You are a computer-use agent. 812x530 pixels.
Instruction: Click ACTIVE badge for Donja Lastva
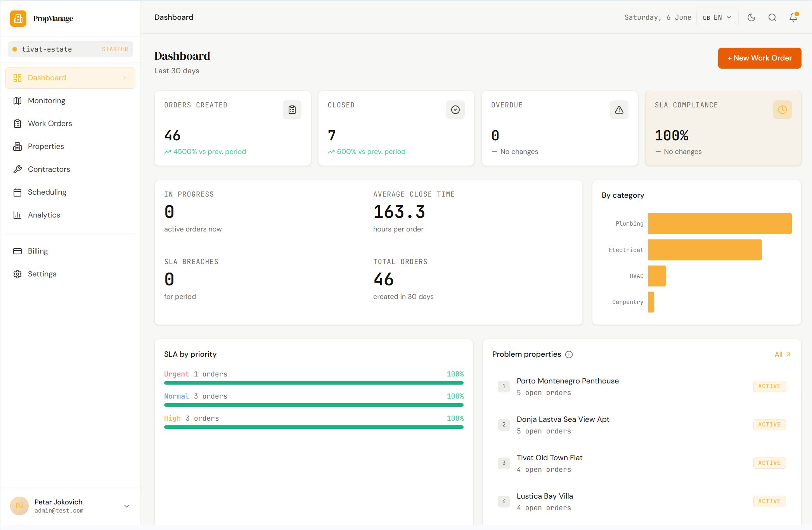click(769, 425)
